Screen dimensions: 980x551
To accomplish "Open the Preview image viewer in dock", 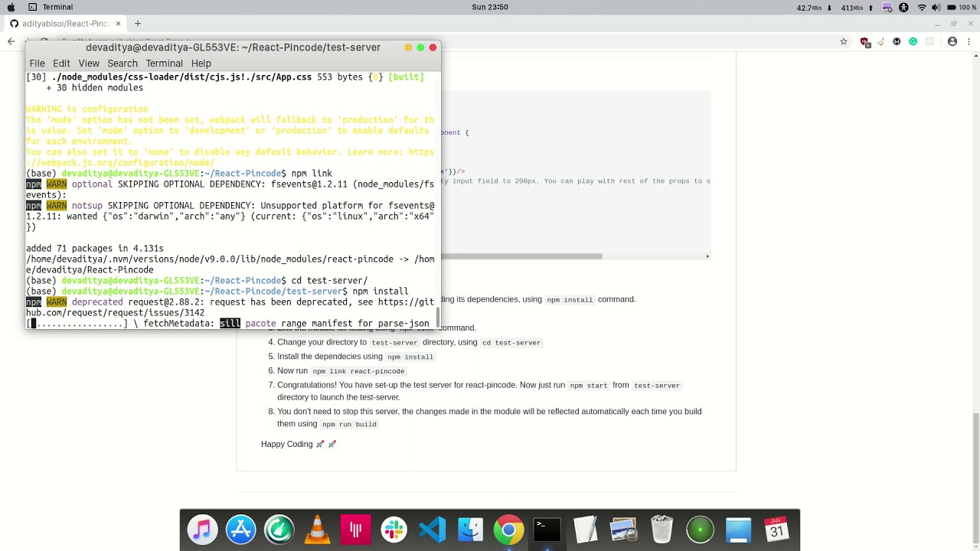I will pos(624,530).
